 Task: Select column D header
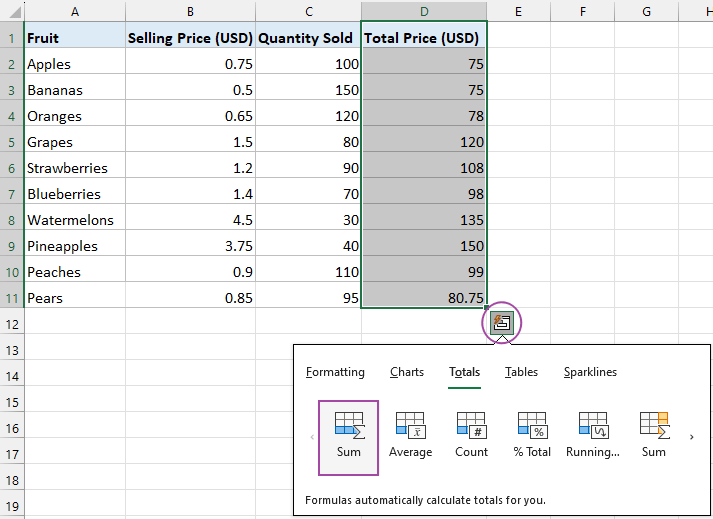(x=424, y=11)
